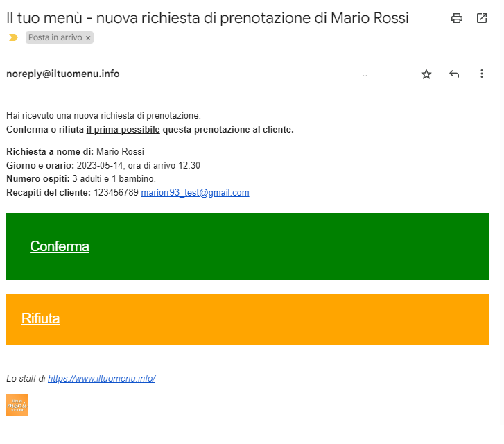Toggle the yellow importance marker
The height and width of the screenshot is (444, 504).
point(13,37)
